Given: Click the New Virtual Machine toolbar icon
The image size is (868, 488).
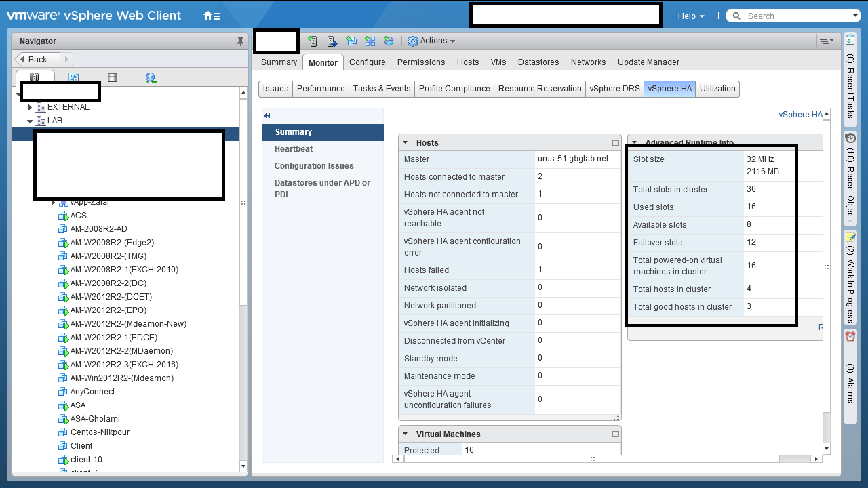Looking at the screenshot, I should 351,41.
